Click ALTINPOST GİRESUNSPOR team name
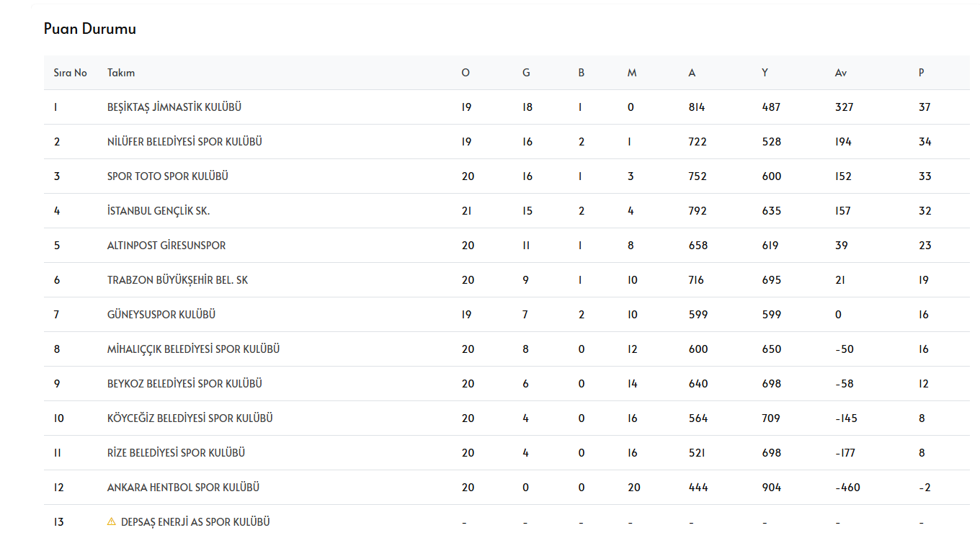Screen dimensions: 980x538 pos(166,246)
